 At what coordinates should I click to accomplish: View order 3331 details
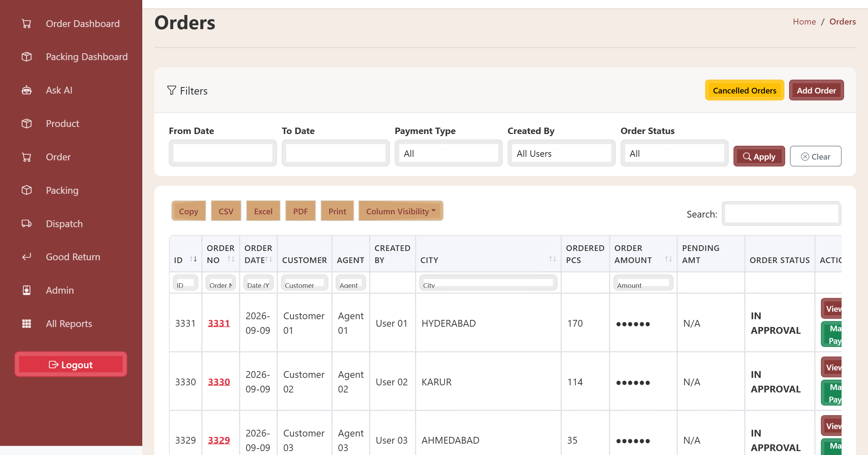click(x=831, y=309)
